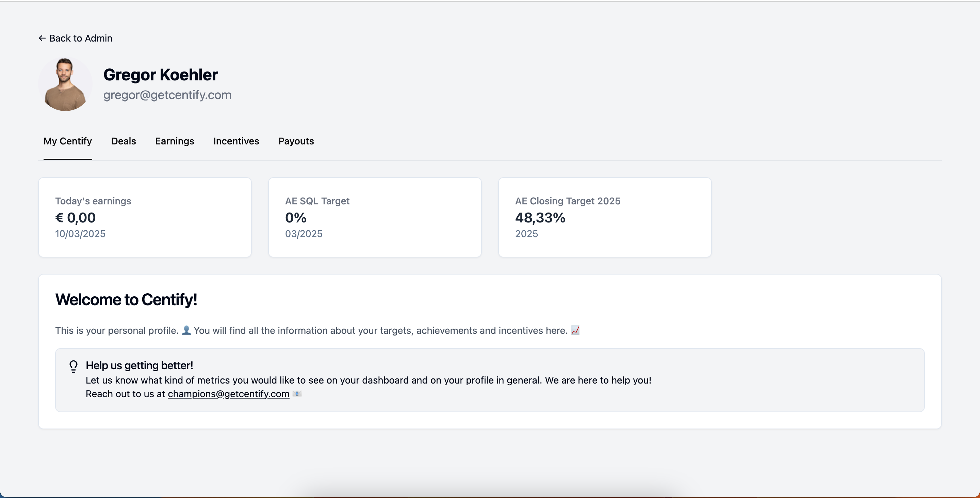The height and width of the screenshot is (498, 980).
Task: Click Gregor Koehler's profile photo
Action: [x=65, y=84]
